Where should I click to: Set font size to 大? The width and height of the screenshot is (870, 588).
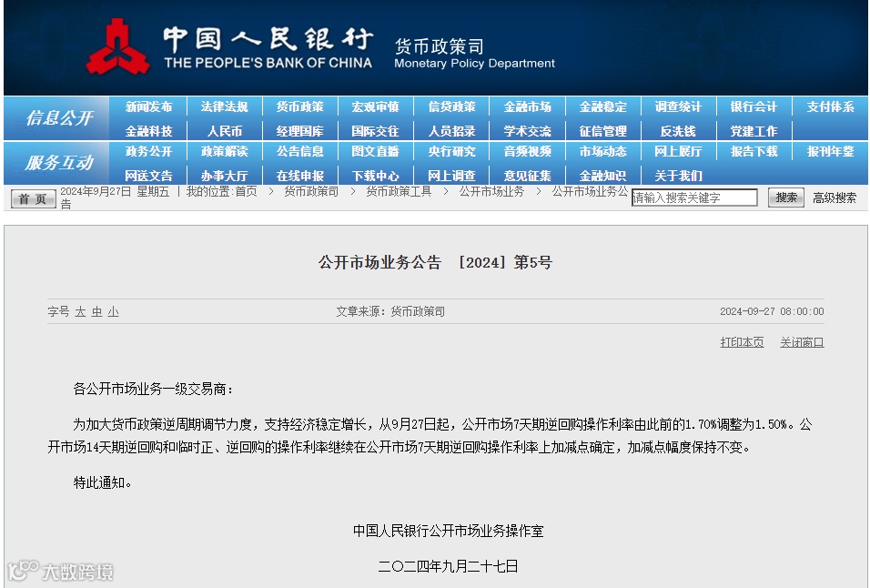(80, 312)
